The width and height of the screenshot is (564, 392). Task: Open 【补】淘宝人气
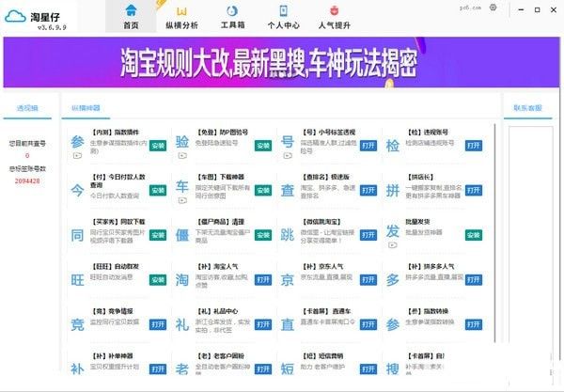click(263, 280)
